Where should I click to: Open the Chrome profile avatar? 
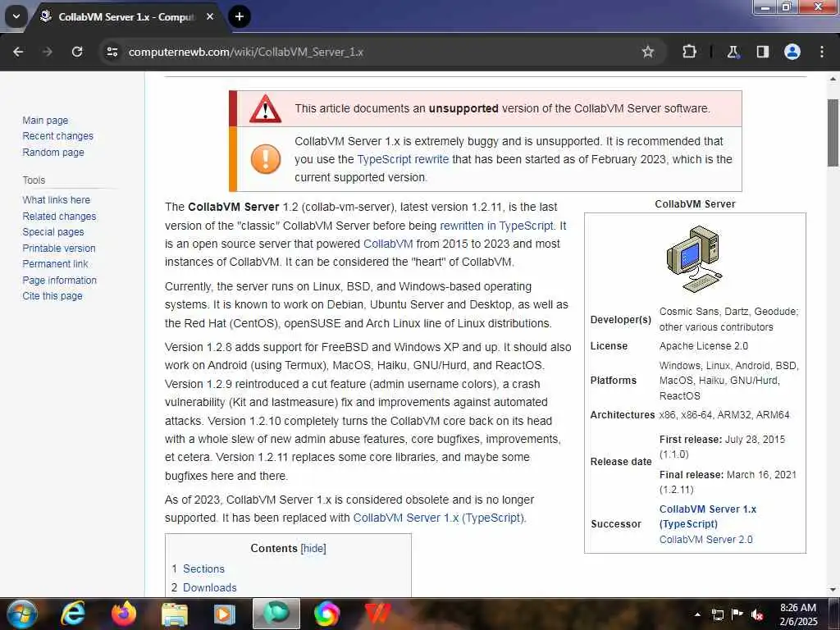(x=792, y=52)
